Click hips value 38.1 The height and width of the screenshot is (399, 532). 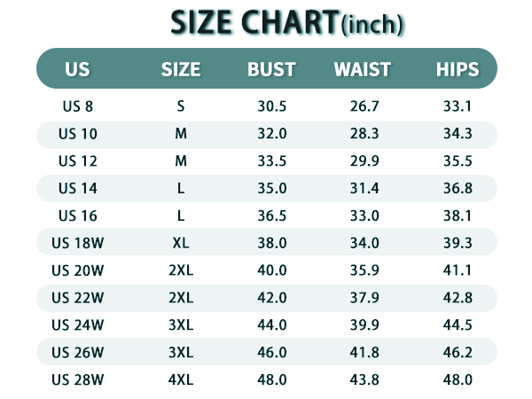coord(458,215)
